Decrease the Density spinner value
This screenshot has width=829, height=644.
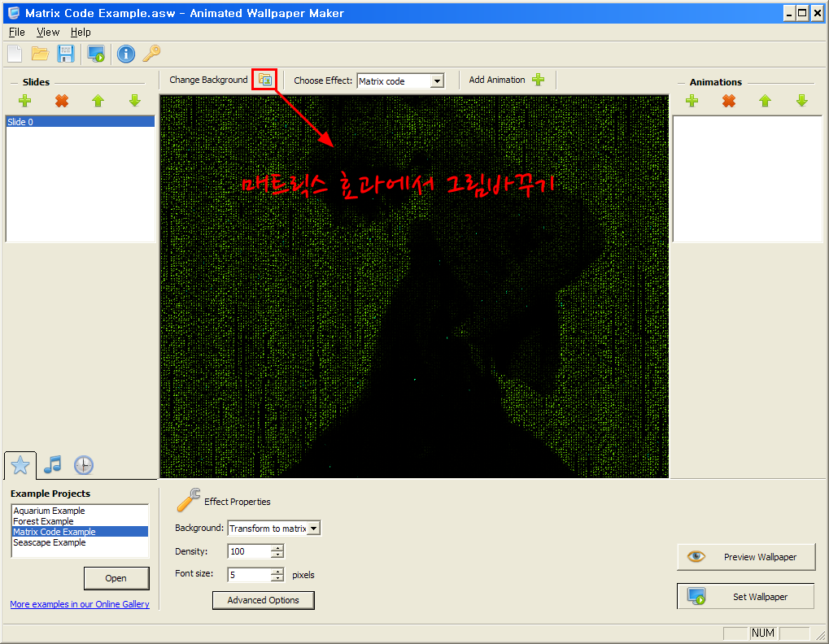[x=277, y=555]
